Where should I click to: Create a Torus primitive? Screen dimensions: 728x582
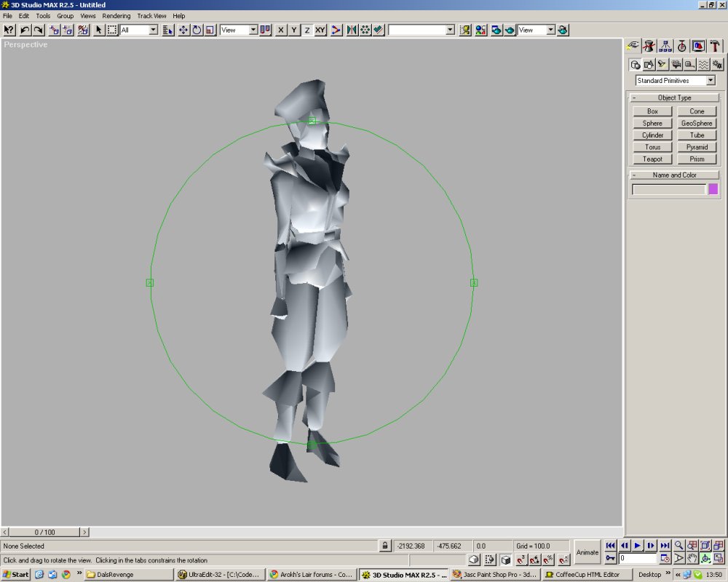[x=652, y=147]
